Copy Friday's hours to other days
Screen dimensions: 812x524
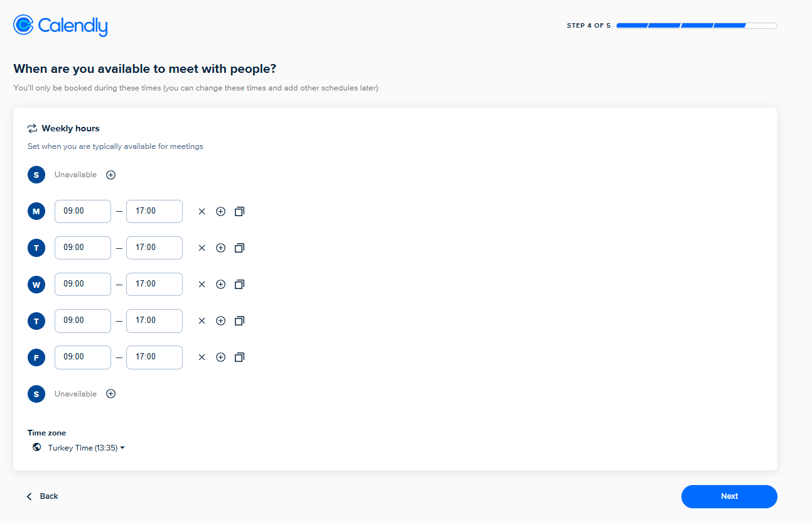[x=239, y=358]
